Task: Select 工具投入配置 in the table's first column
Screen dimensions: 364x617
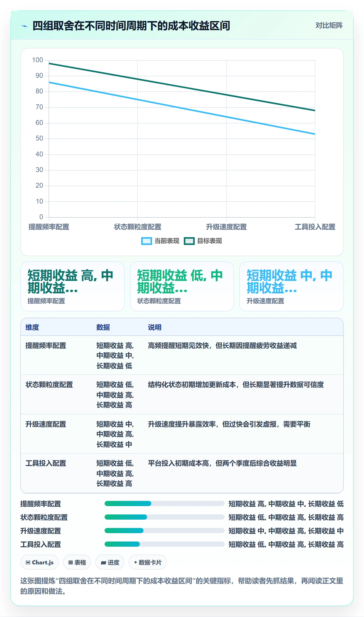Action: pos(46,463)
